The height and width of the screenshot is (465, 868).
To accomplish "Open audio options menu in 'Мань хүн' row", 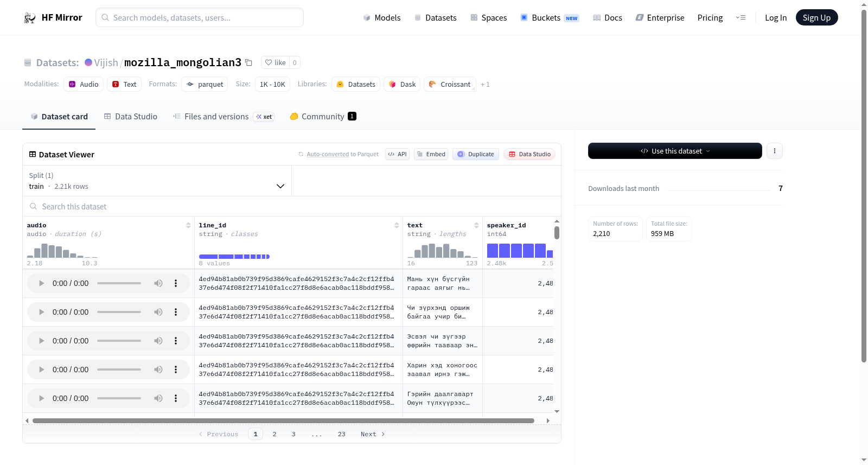I will point(176,283).
